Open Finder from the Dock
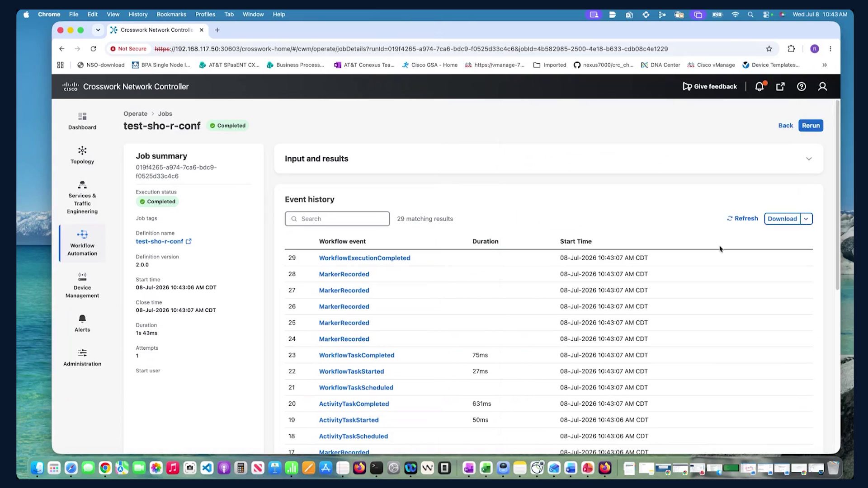868x488 pixels. coord(37,468)
